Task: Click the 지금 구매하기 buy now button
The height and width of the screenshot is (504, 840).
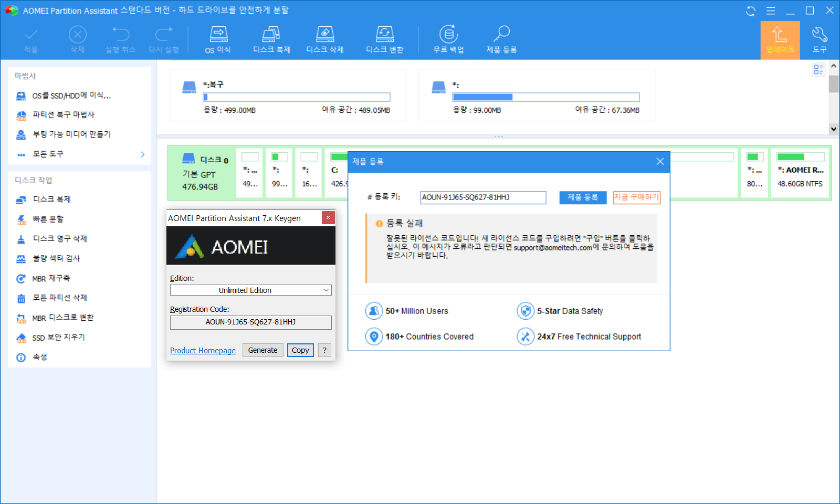Action: 636,197
